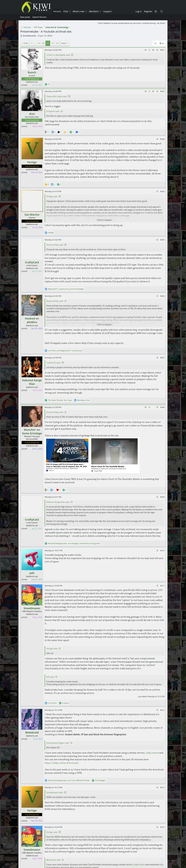
Task: Open dcss user profile name
Action: (32, 114)
